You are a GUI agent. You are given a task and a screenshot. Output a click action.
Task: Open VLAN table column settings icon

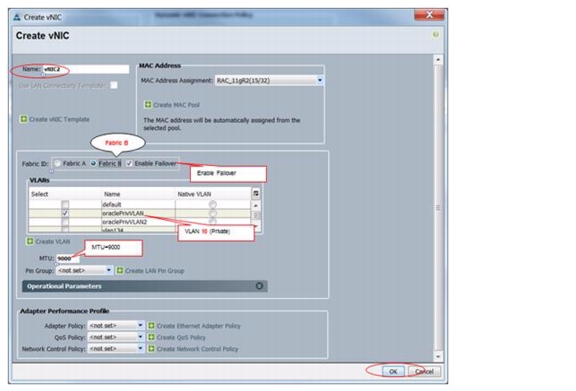[256, 194]
